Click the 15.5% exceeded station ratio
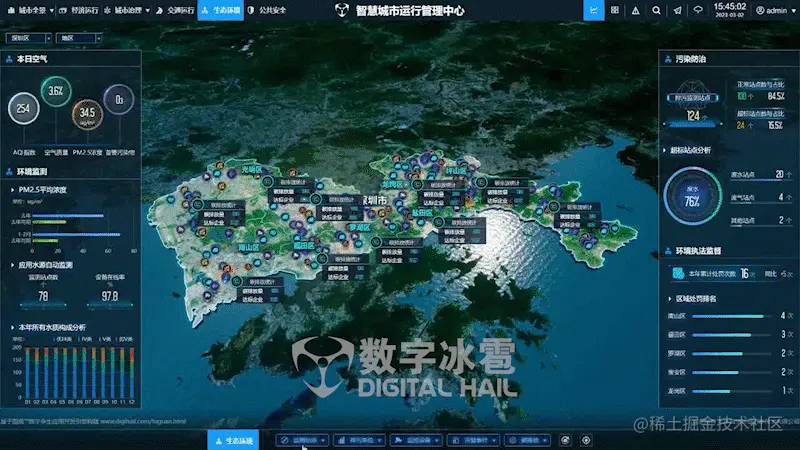The height and width of the screenshot is (450, 800). [x=776, y=126]
